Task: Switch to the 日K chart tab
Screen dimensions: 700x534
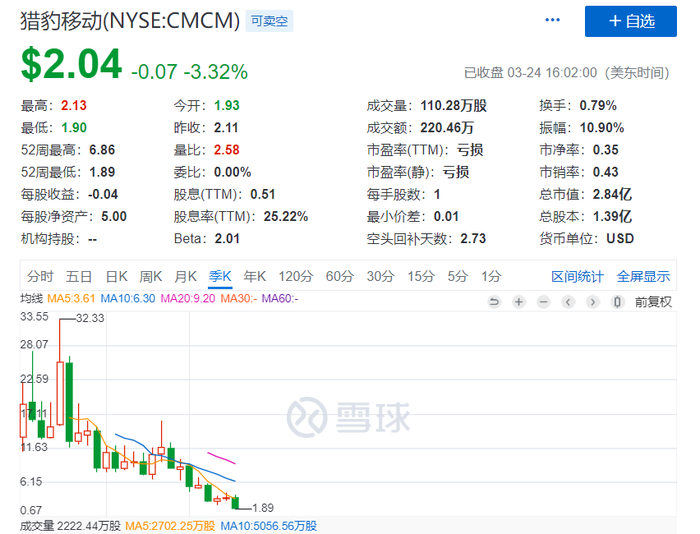Action: 117,276
